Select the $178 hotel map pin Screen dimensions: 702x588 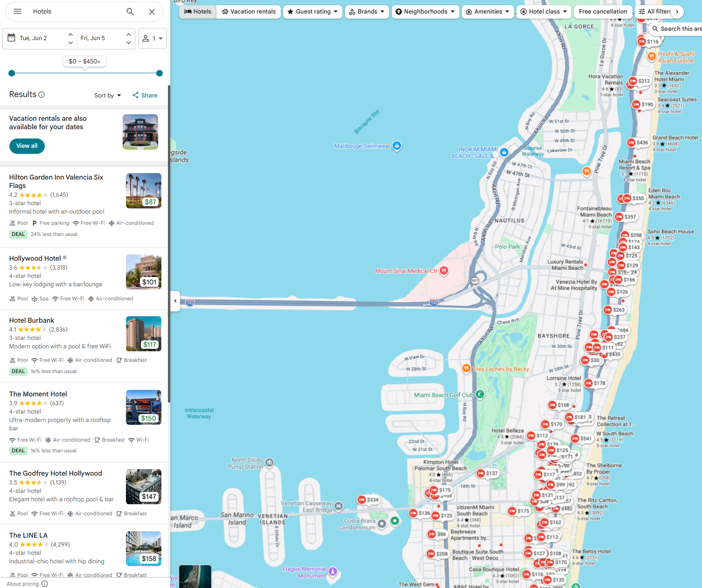(x=595, y=383)
